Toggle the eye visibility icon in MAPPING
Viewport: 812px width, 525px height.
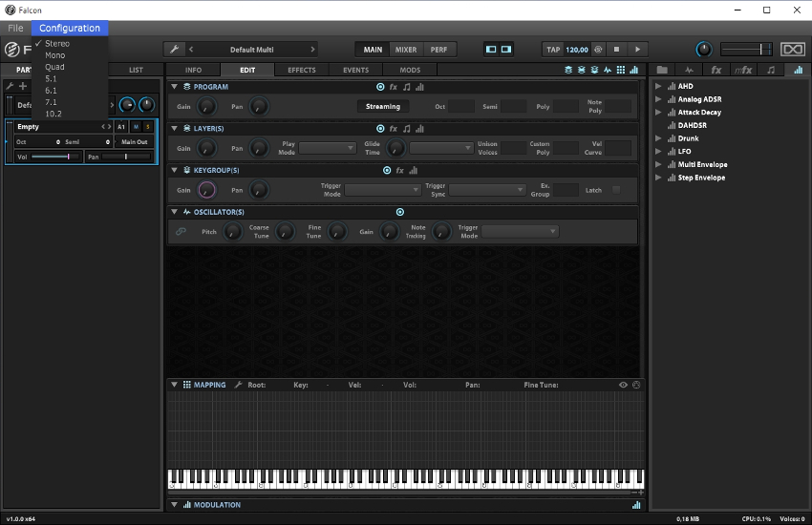pos(623,385)
